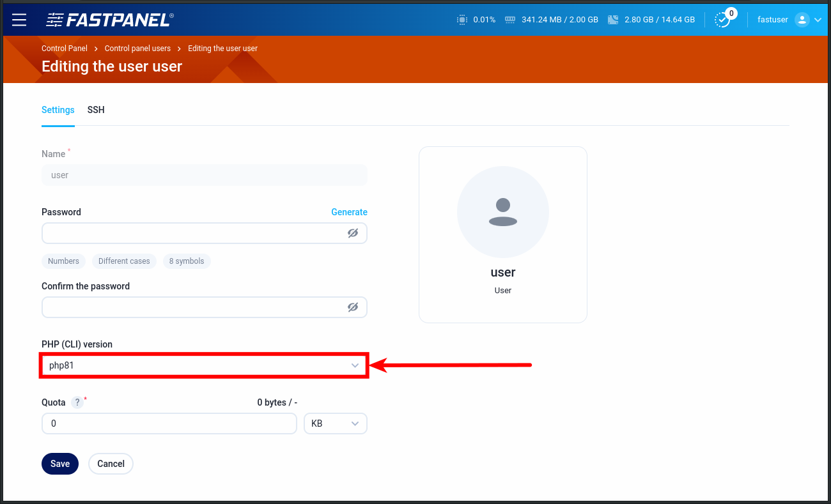Click the 0 bytes / - usage text
The width and height of the screenshot is (831, 504).
(x=277, y=402)
